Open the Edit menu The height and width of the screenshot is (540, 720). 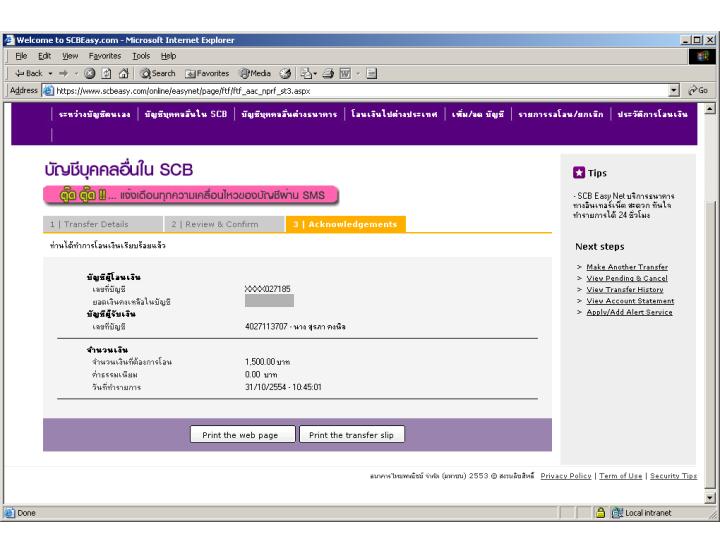click(x=44, y=56)
